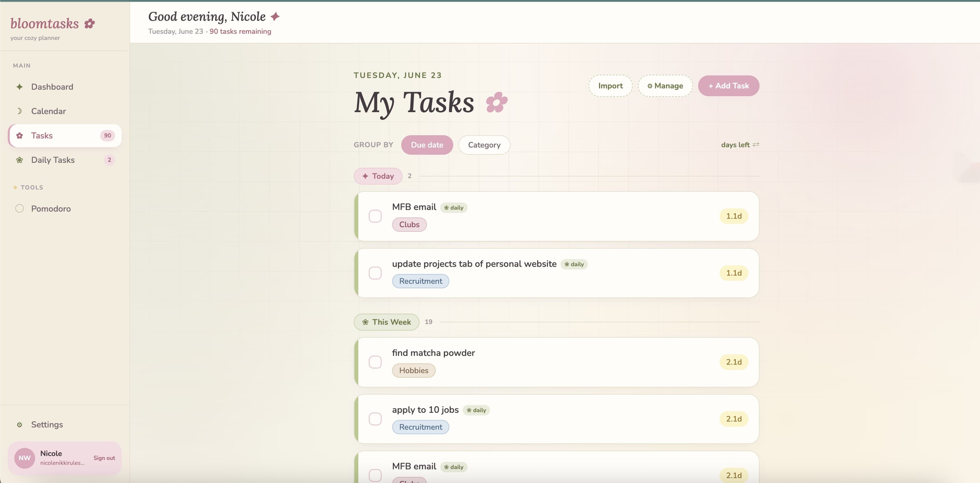This screenshot has height=483, width=980.
Task: Click the Import button
Action: pyautogui.click(x=610, y=86)
